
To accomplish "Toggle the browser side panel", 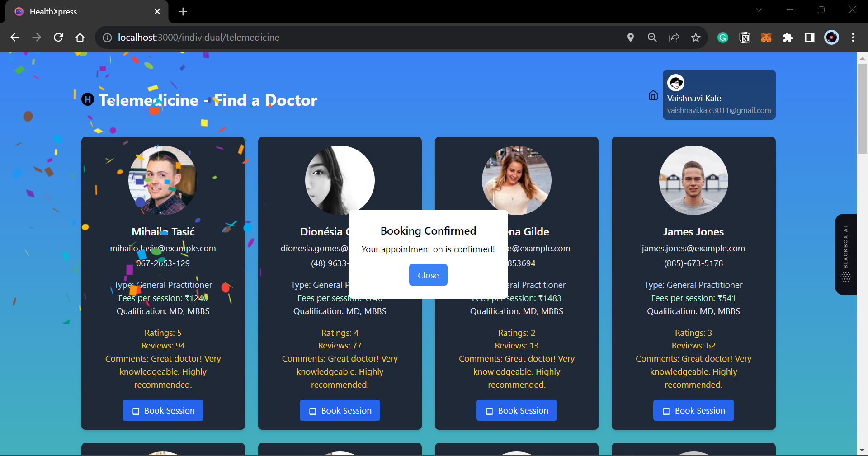I will point(810,38).
